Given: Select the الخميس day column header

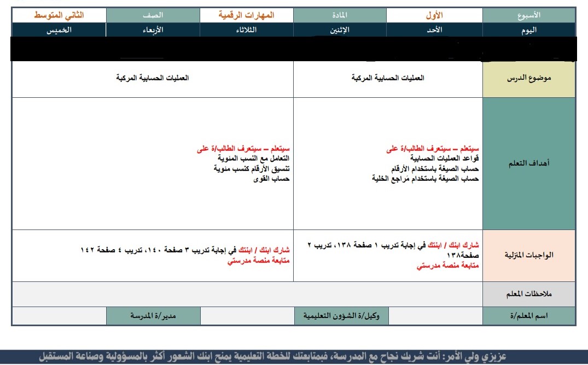Looking at the screenshot, I should coord(59,30).
